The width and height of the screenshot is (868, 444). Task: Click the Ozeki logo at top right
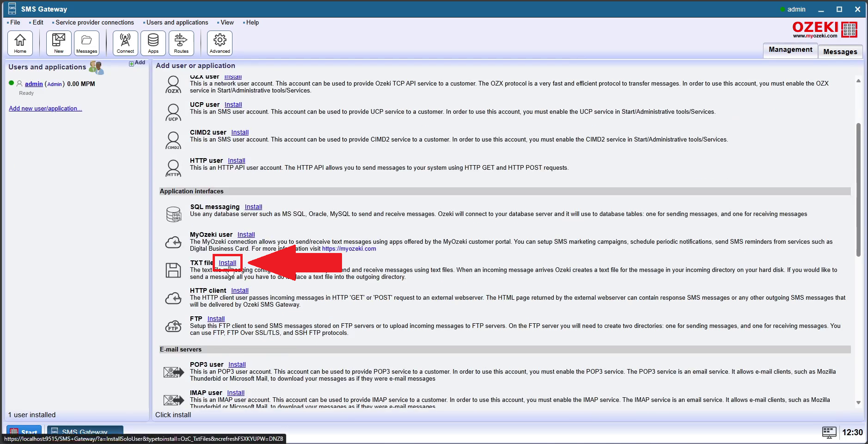click(x=825, y=30)
